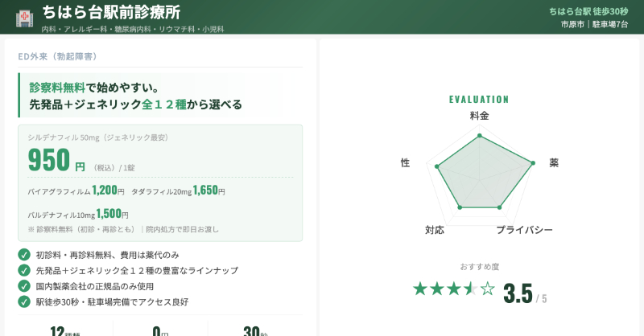Select the 薬 axis label on radar chart
644x336 pixels.
[x=554, y=162]
